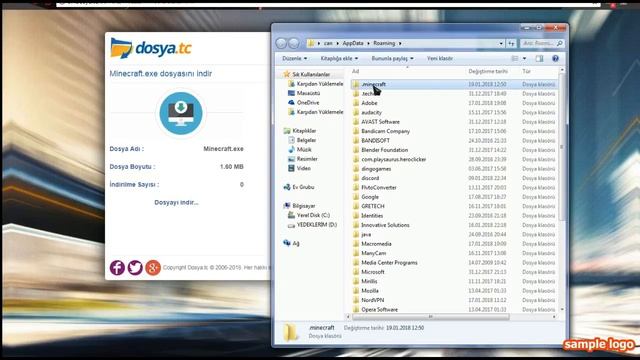
Task: Toggle the preview pane icon
Action: (539, 59)
